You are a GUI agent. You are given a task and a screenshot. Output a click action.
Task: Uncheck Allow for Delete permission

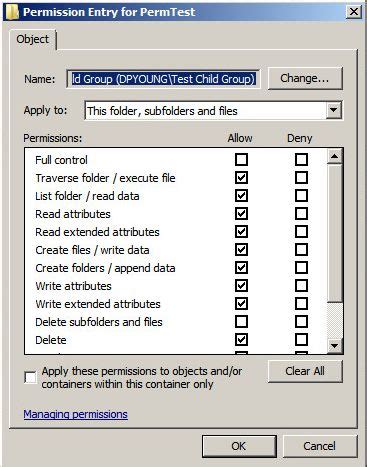click(241, 340)
